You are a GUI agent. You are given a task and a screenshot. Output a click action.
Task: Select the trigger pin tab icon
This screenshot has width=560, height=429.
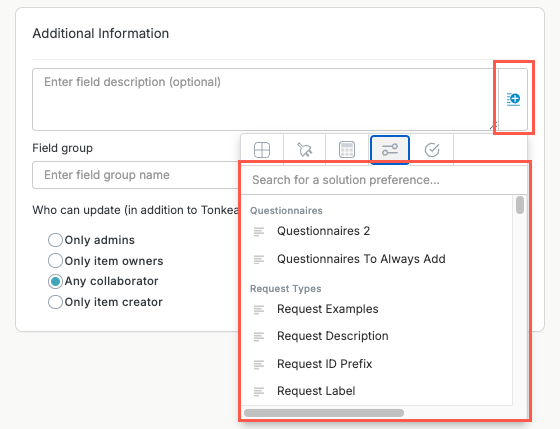pos(304,150)
